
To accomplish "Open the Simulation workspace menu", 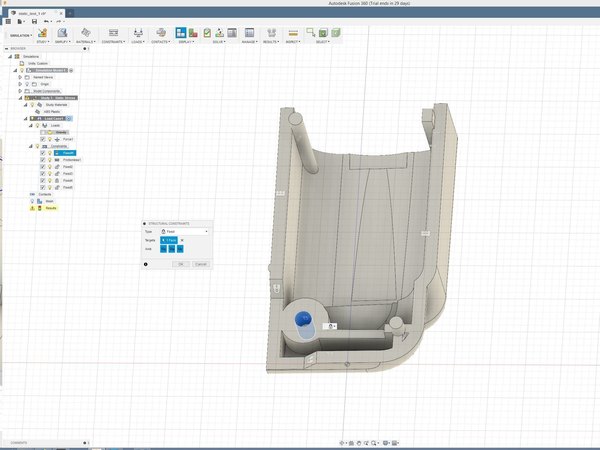I will coord(20,35).
